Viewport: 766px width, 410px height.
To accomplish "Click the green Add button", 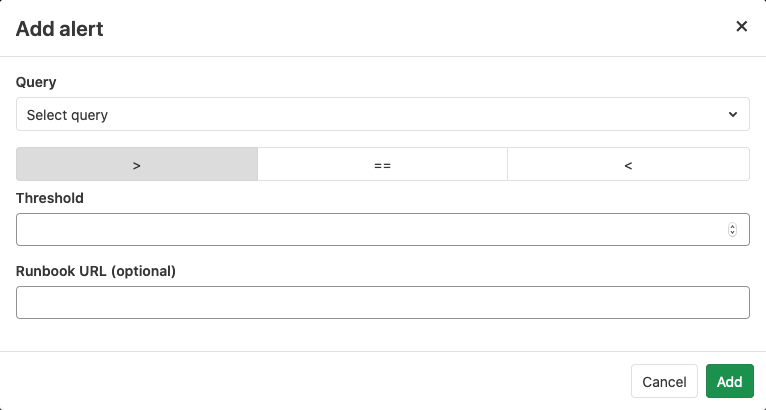I will pyautogui.click(x=729, y=381).
